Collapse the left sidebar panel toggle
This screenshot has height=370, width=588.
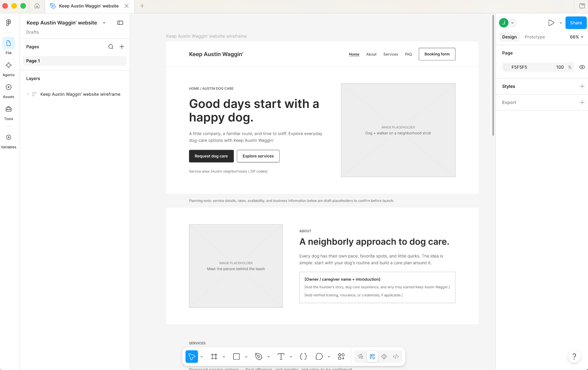pos(120,23)
